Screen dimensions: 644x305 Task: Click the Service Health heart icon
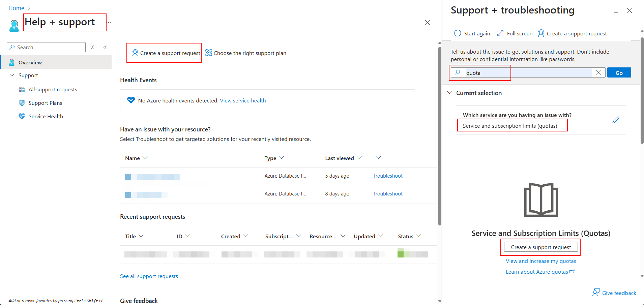[22, 116]
